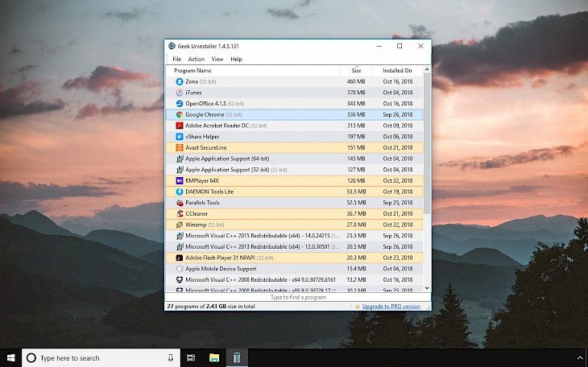Click the Zona program icon
Screen dimensions: 588x367
tap(180, 81)
